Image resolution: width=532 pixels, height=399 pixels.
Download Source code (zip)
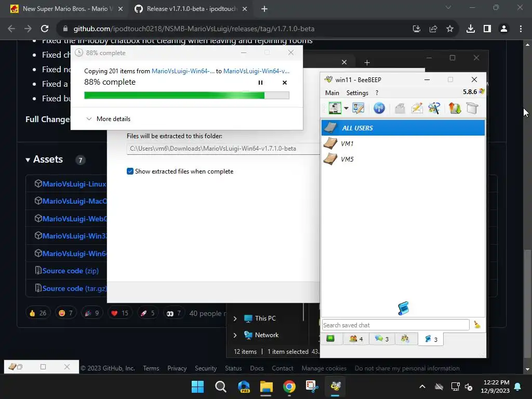pos(70,271)
